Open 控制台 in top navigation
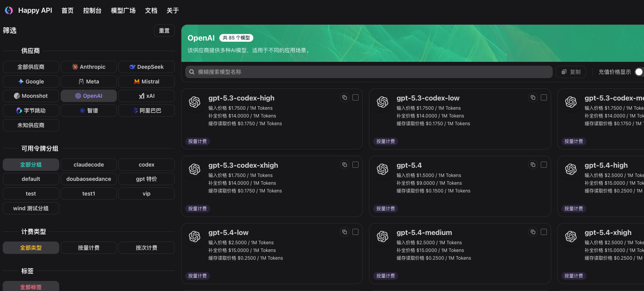 92,10
